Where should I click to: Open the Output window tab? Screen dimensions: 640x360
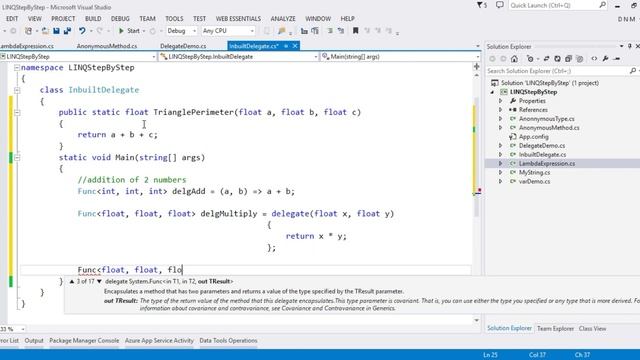pyautogui.click(x=34, y=340)
